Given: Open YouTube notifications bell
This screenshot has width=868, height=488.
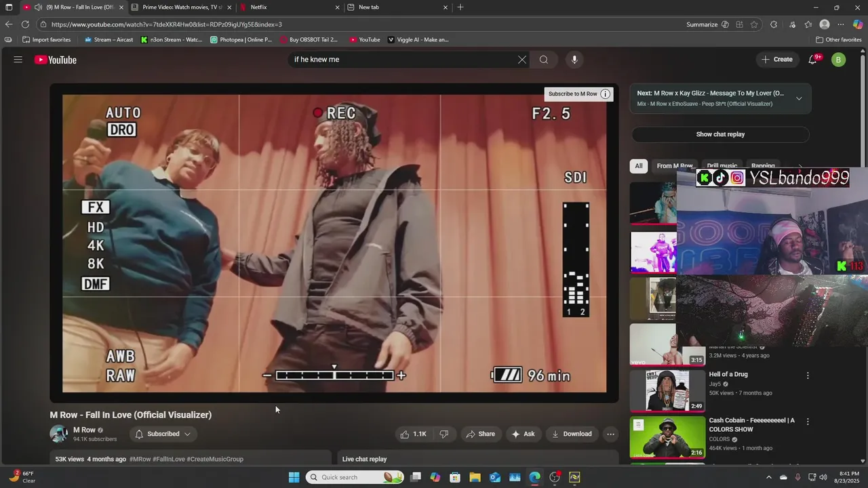Looking at the screenshot, I should [813, 60].
